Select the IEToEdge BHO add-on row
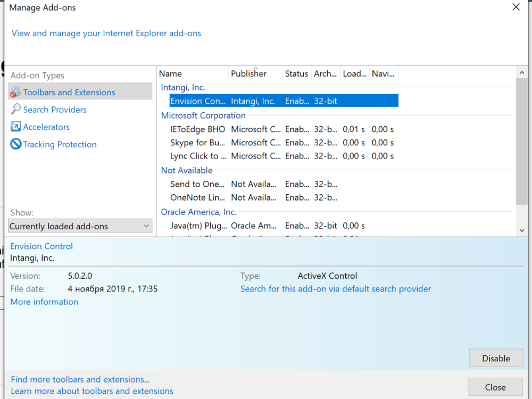Screen dimensions: 532x399 tap(197, 129)
